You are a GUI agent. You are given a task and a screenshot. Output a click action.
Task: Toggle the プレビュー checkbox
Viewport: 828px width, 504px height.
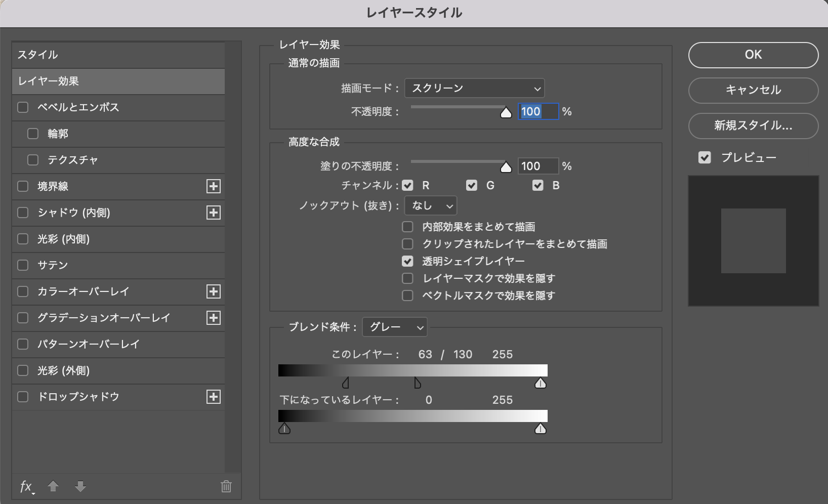click(705, 158)
